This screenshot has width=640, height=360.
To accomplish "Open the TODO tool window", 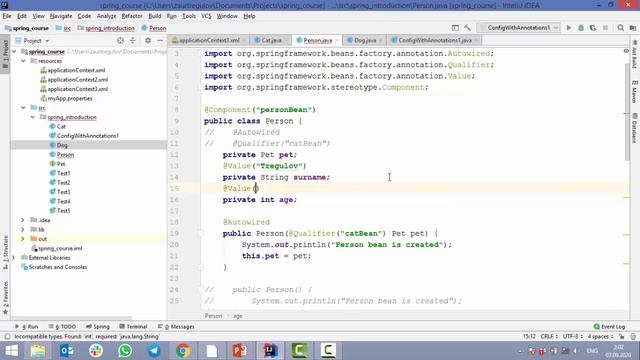I will coord(62,327).
